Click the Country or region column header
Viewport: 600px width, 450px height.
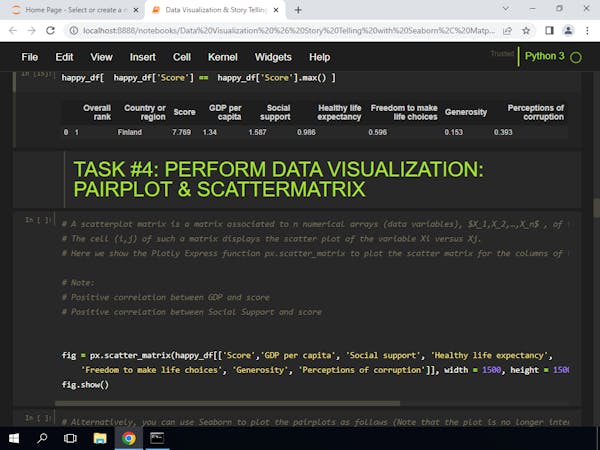pyautogui.click(x=145, y=112)
